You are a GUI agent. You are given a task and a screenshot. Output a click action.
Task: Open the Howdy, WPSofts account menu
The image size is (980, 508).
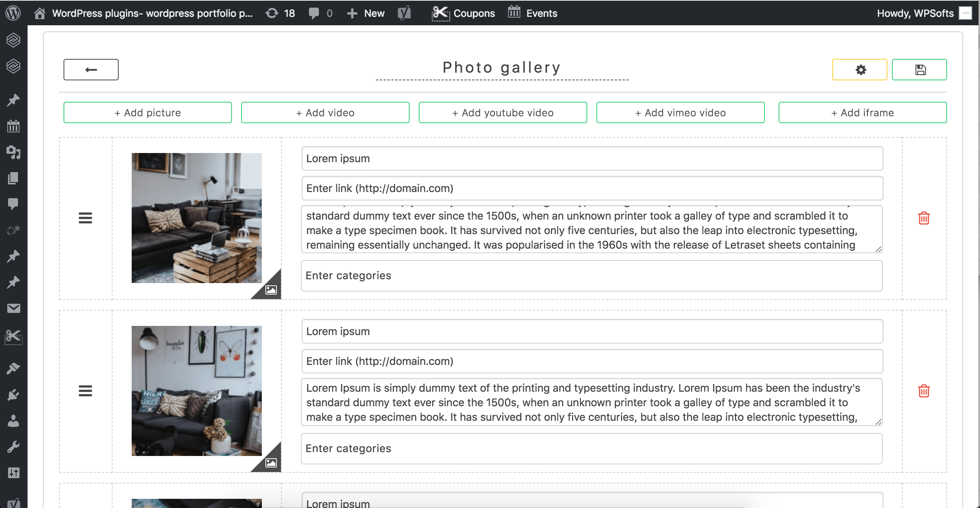[915, 13]
